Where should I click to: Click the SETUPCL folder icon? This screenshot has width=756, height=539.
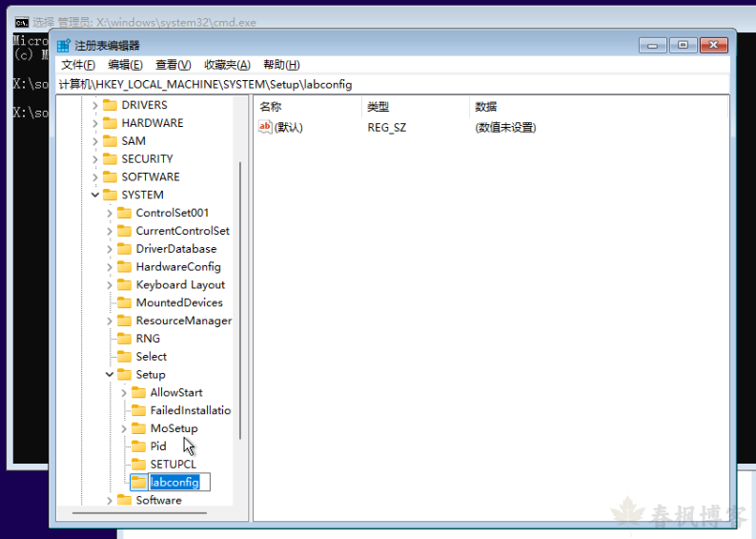coord(139,464)
